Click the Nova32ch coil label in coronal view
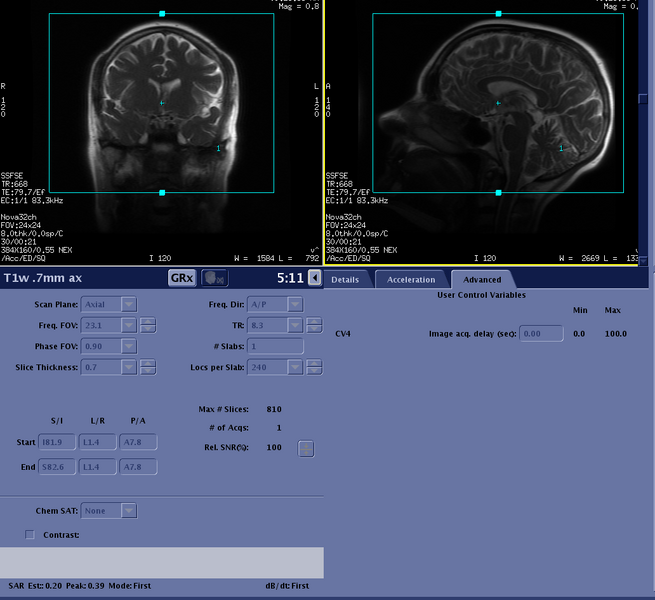 pyautogui.click(x=18, y=217)
